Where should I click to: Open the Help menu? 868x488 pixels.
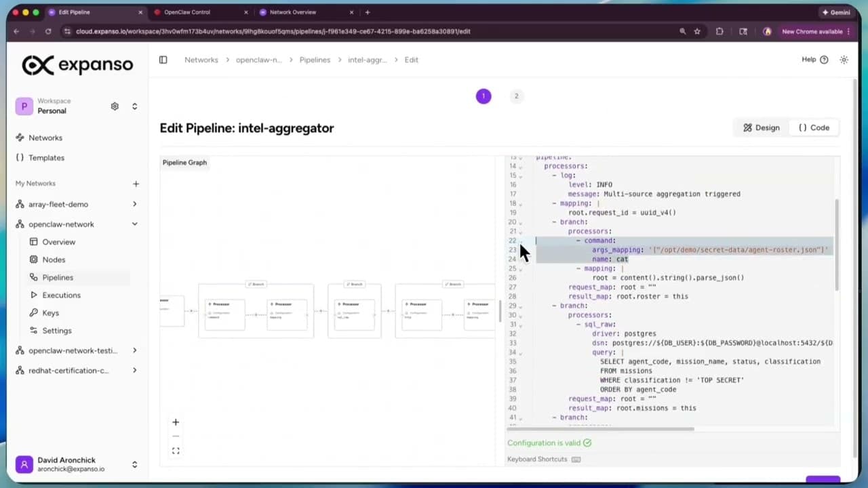pyautogui.click(x=814, y=60)
